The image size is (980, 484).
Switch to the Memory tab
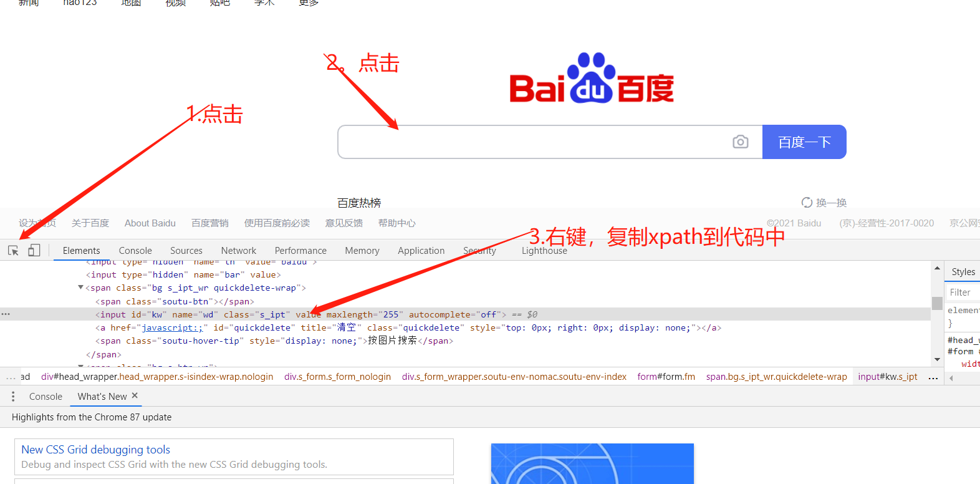(362, 250)
